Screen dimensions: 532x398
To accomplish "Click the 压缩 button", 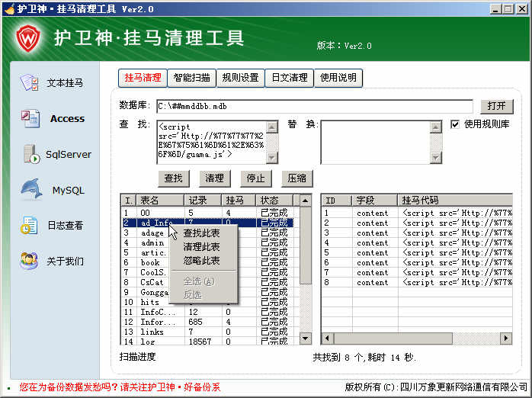I will pyautogui.click(x=297, y=178).
